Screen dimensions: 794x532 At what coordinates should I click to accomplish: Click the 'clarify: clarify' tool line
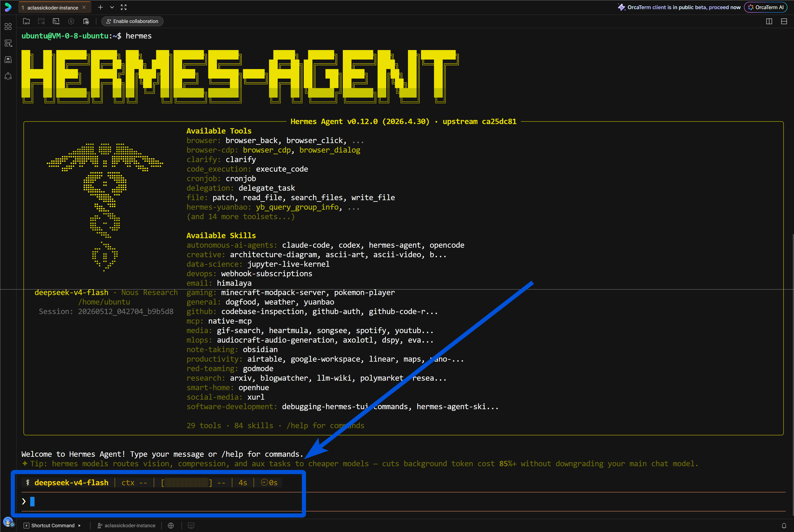[x=221, y=159]
